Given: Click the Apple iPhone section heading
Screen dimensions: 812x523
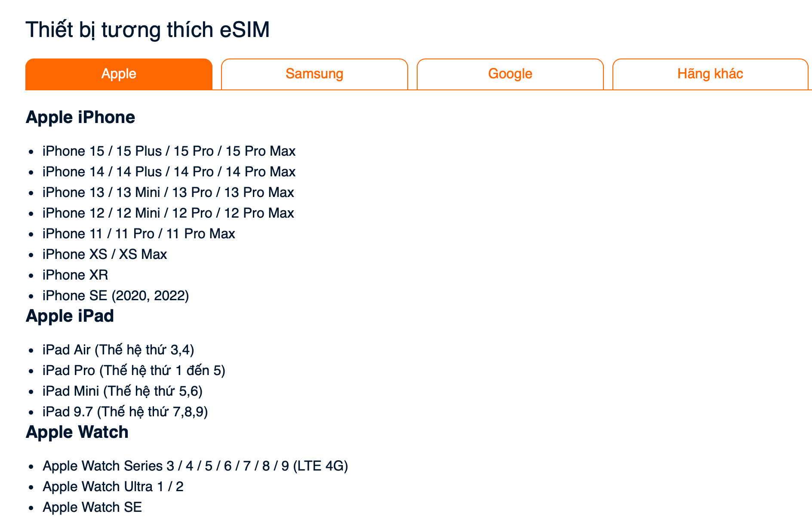Looking at the screenshot, I should click(x=80, y=117).
